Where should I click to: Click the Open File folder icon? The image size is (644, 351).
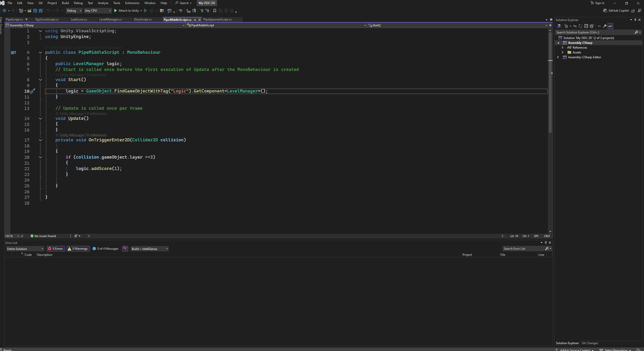pos(30,11)
